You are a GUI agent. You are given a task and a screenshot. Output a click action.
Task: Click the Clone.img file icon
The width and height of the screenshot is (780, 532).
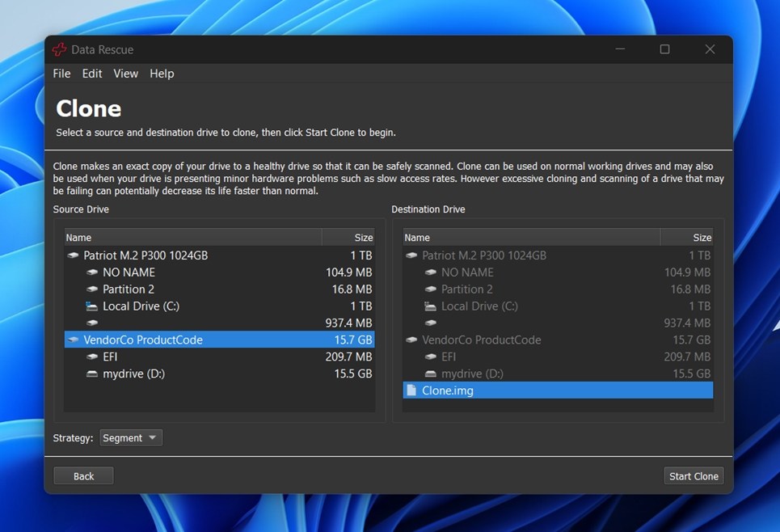(411, 391)
